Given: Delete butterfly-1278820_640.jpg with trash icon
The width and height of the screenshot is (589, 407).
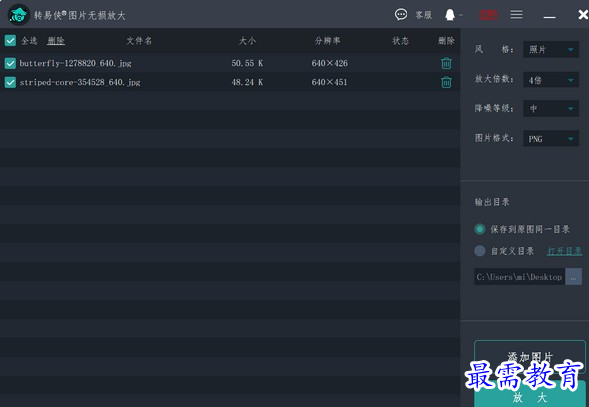Looking at the screenshot, I should click(446, 63).
